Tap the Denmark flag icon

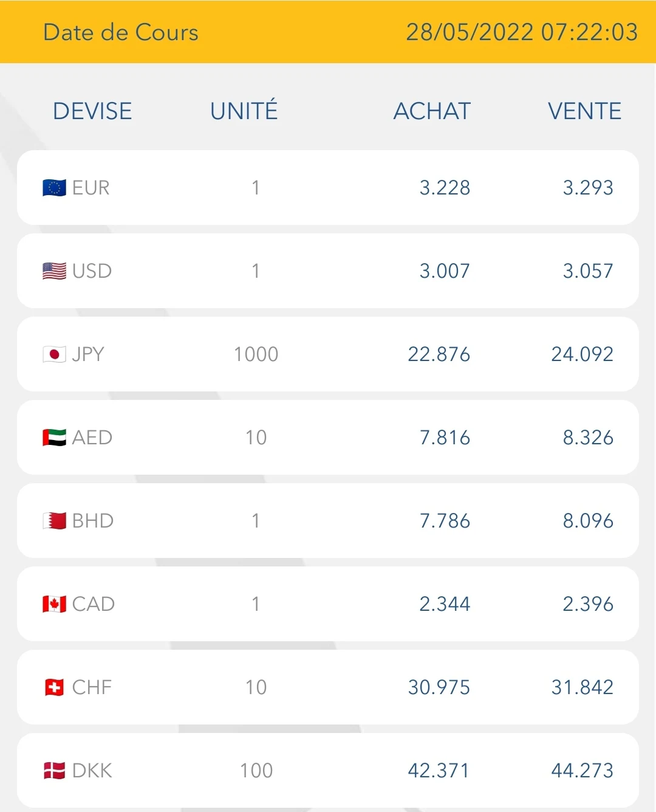[x=54, y=771]
